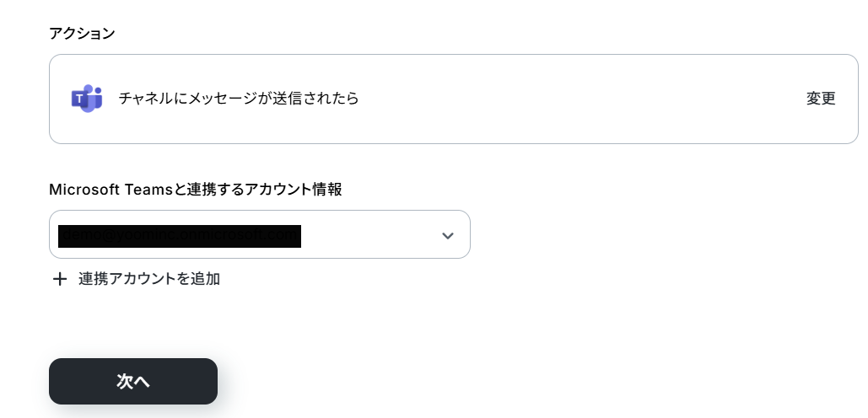
Task: Proceed to next step with 次へ
Action: pyautogui.click(x=133, y=381)
